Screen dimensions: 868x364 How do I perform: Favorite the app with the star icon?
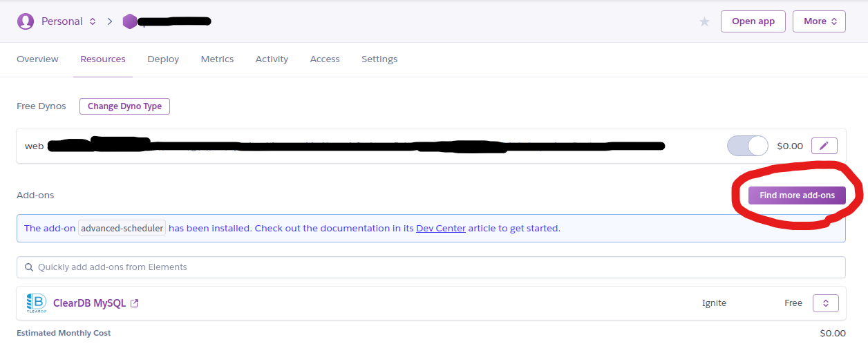(704, 21)
